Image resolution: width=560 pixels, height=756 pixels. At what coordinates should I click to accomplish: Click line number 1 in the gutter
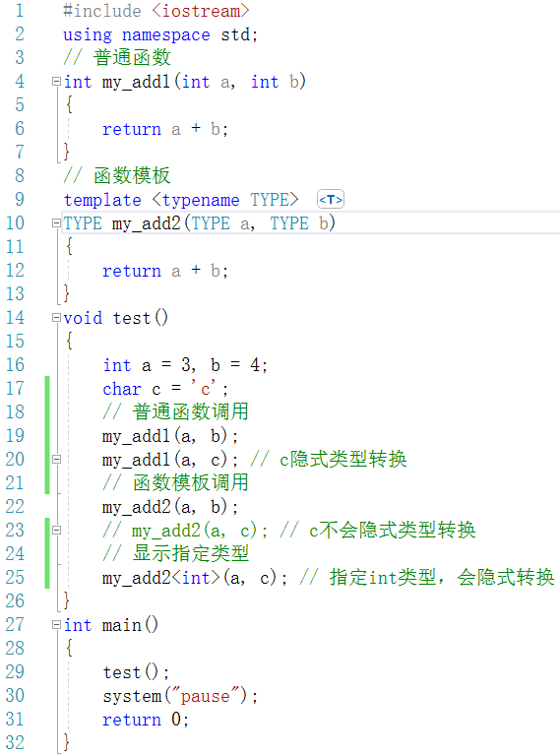pos(20,11)
